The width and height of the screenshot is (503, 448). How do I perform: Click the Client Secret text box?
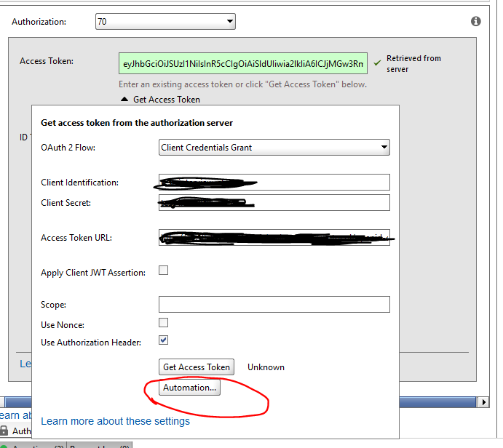(274, 202)
